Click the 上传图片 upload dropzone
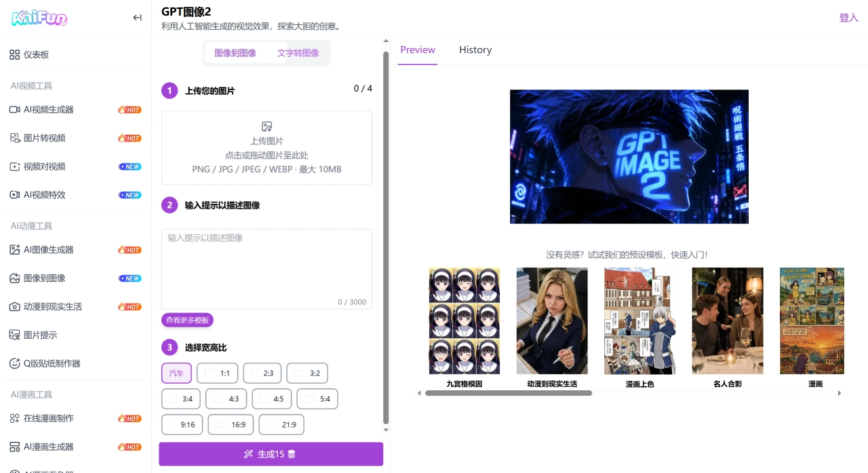868x473 pixels. point(267,148)
